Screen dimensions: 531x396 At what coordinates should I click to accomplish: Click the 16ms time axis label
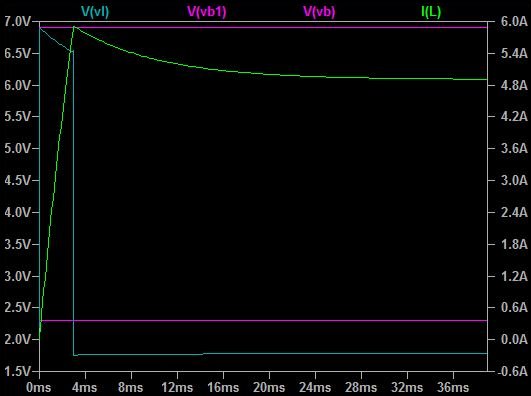(x=223, y=387)
